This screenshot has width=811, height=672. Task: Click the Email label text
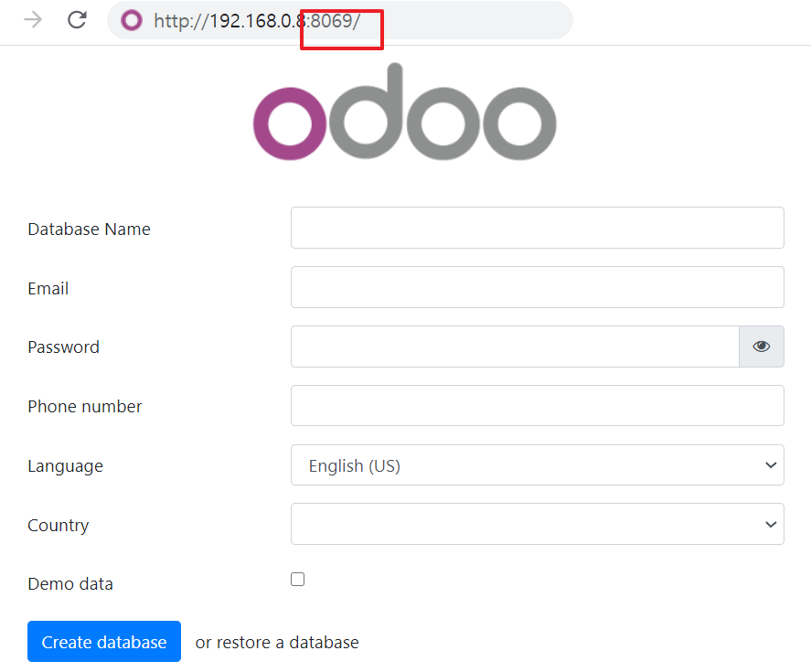point(48,288)
